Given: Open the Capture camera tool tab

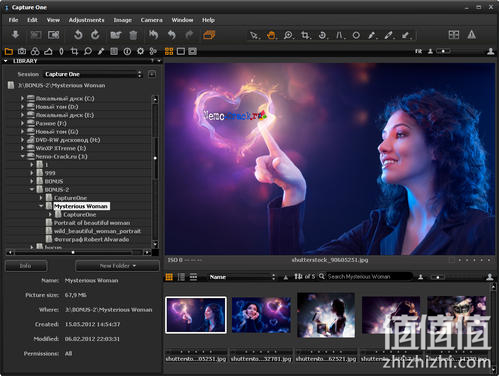Looking at the screenshot, I should point(22,51).
